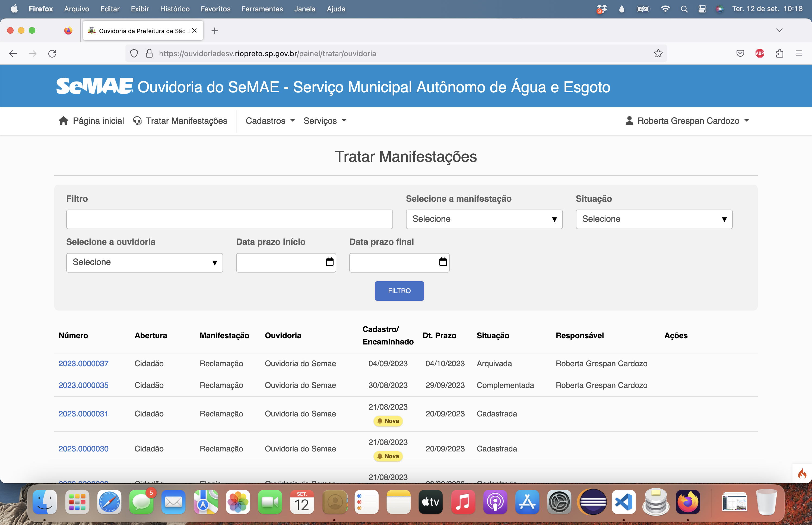The height and width of the screenshot is (525, 812).
Task: Click the Firefox reload page icon
Action: pyautogui.click(x=52, y=53)
